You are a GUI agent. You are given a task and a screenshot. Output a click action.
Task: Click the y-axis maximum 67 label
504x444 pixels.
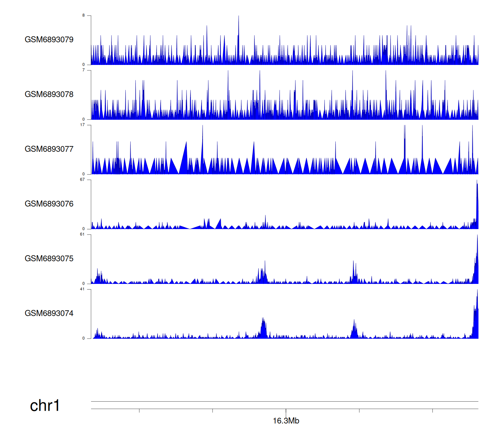click(x=82, y=180)
